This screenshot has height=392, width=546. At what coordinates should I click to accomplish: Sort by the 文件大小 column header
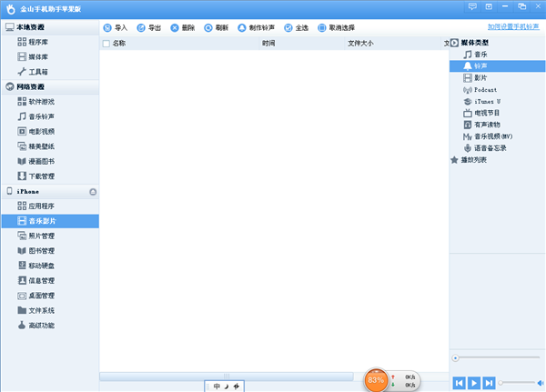[x=393, y=43]
